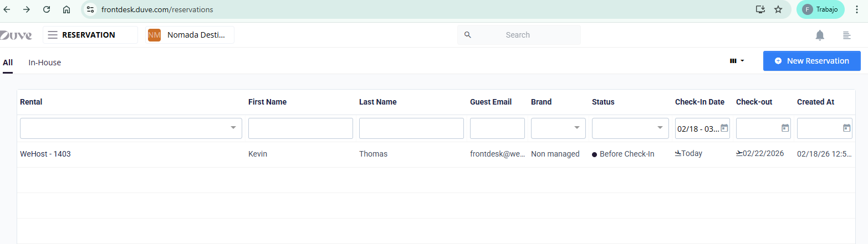Open the WeHost - 1403 reservation row
The image size is (868, 244).
[45, 154]
